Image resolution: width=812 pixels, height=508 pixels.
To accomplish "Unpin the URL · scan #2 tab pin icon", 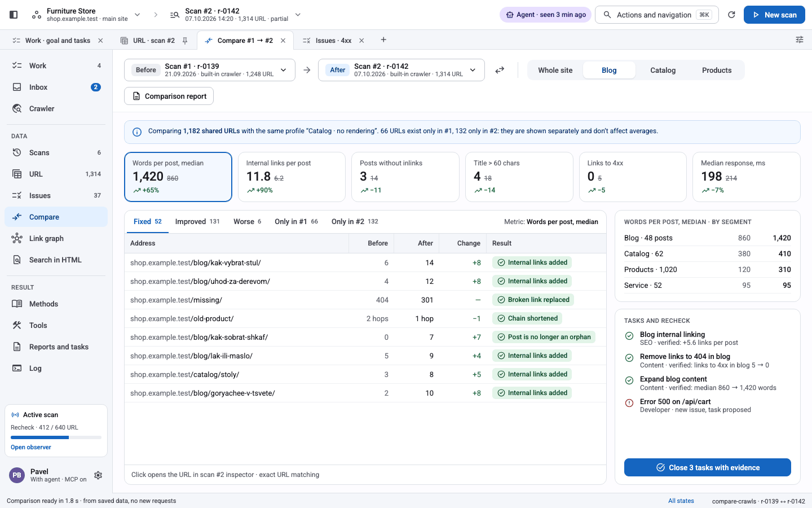I will [x=185, y=41].
